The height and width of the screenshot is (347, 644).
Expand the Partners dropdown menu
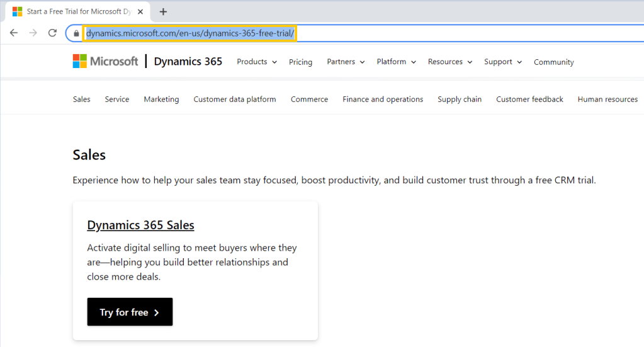point(345,62)
